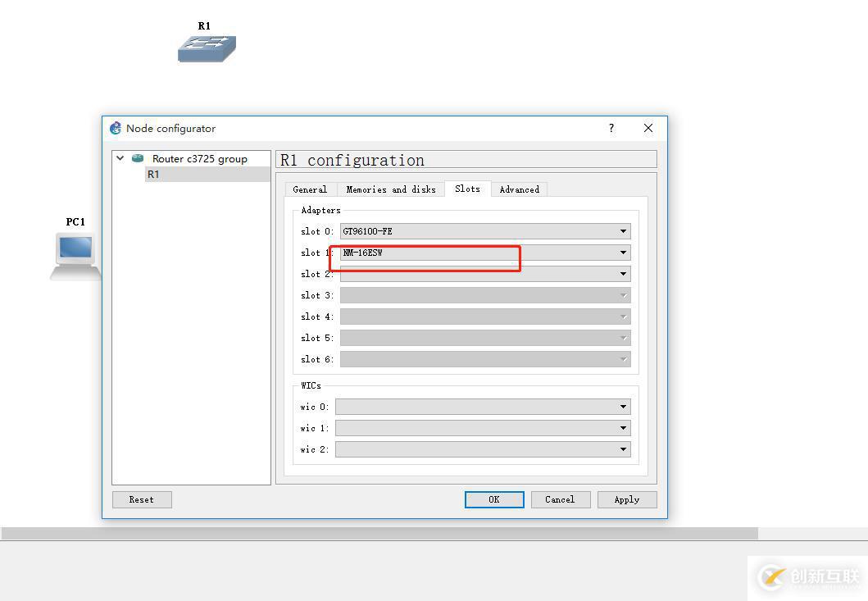Click the Reset button
Image resolution: width=868 pixels, height=601 pixels.
tap(142, 499)
